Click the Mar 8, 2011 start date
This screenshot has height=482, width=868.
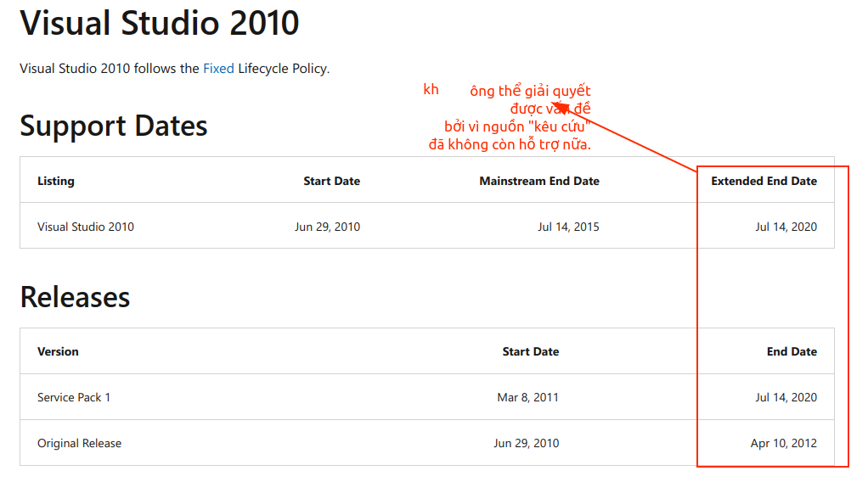pyautogui.click(x=527, y=397)
